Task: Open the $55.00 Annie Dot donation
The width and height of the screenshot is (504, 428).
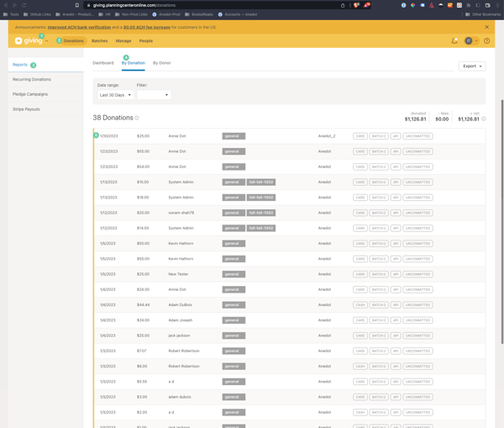Action: point(289,151)
